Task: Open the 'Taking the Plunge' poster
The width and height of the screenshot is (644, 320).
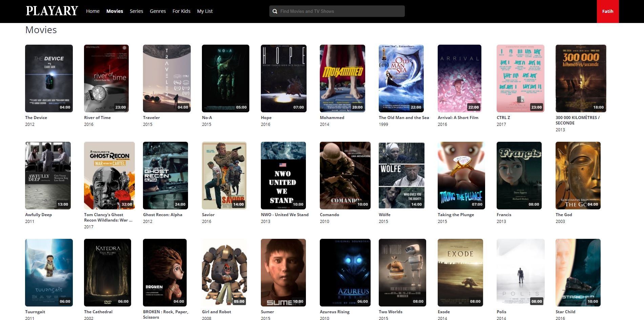Action: click(x=461, y=175)
